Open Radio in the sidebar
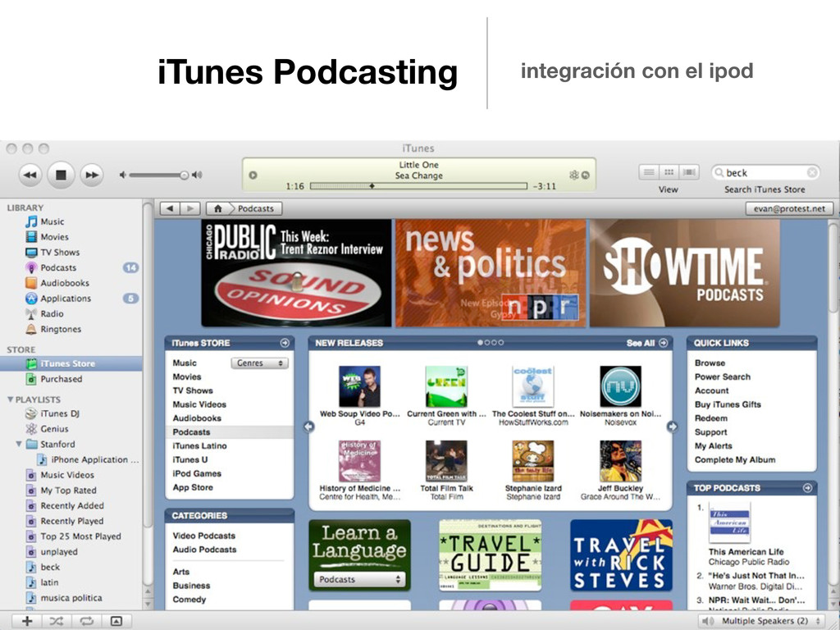The image size is (840, 630). (x=52, y=314)
